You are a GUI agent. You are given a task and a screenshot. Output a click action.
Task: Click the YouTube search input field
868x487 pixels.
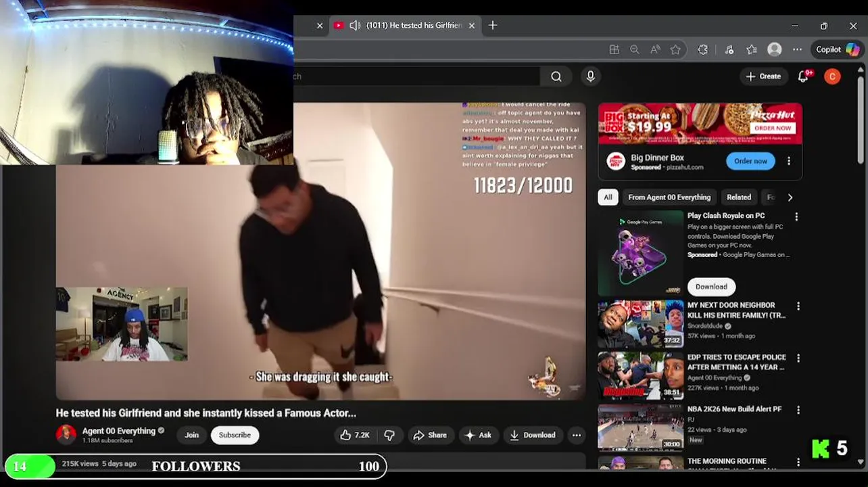tap(416, 76)
